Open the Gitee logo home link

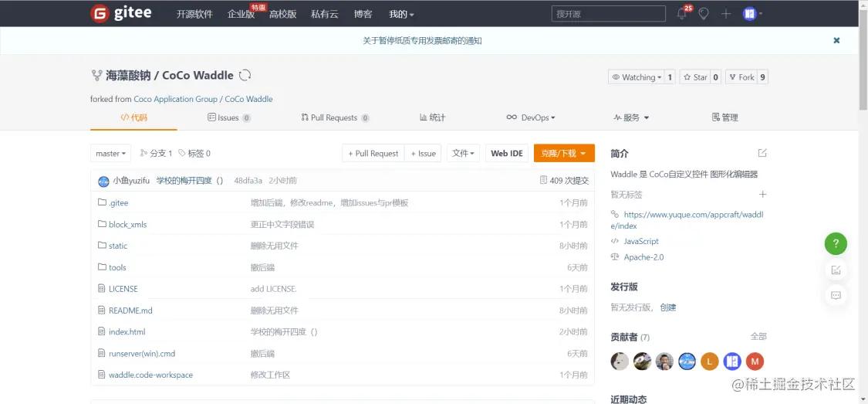tap(120, 13)
